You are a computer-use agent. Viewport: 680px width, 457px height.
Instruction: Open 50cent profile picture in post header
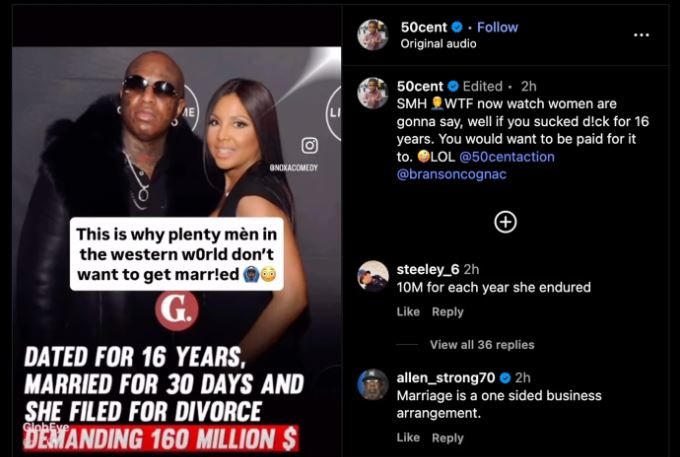pos(373,35)
